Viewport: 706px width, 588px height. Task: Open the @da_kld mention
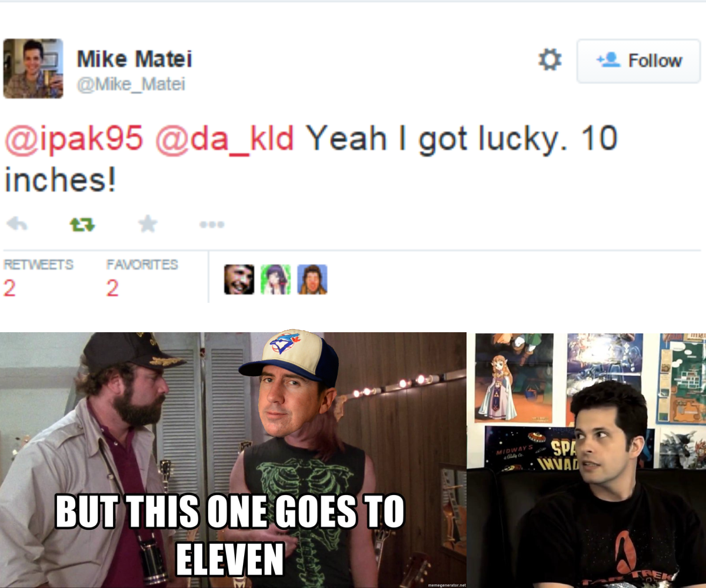[224, 139]
